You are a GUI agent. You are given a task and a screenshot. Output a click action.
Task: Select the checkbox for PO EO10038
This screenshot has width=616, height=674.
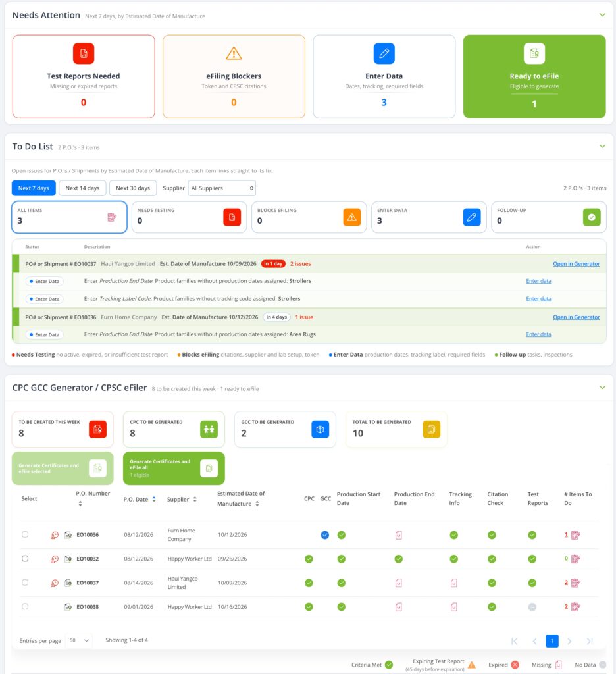tap(25, 606)
